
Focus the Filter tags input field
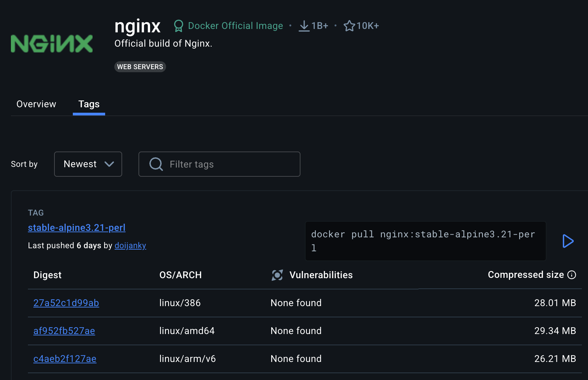(219, 164)
